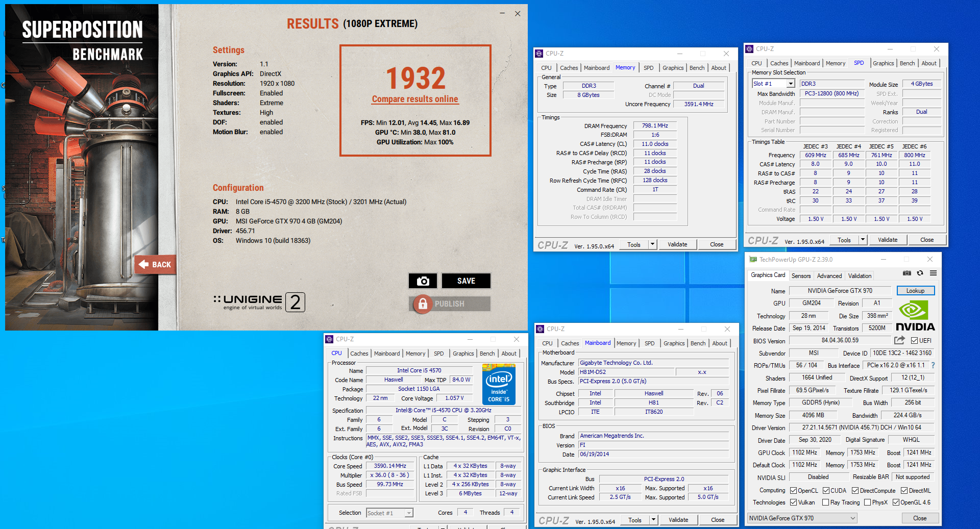980x529 pixels.
Task: Open Tools dropdown arrow in CPU-Z Mainboard window
Action: coord(653,520)
